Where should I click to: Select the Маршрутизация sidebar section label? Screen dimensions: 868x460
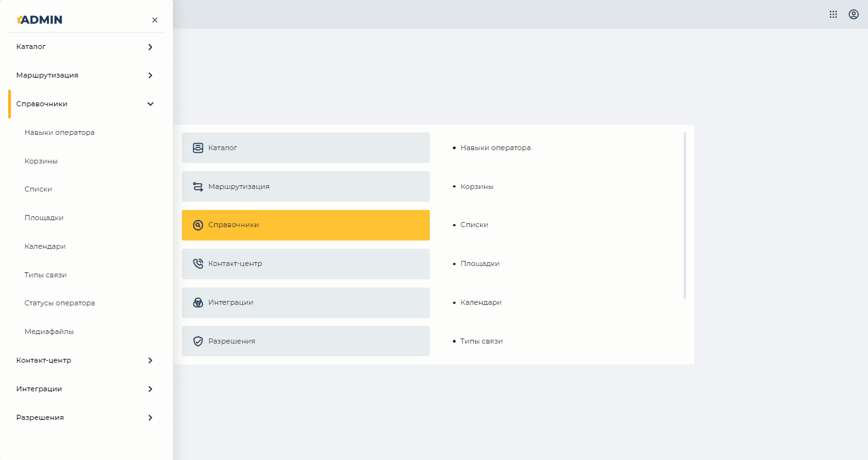click(48, 75)
